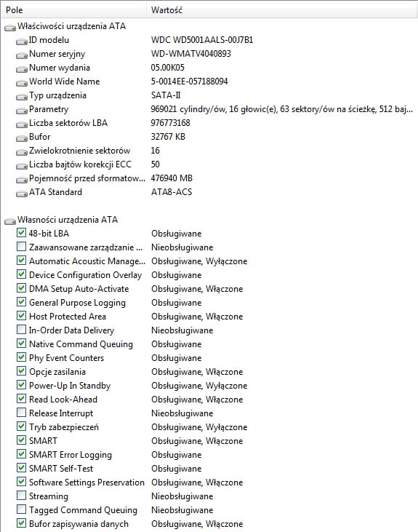Select the icon beside ATA Standard row
418x532 pixels.
click(x=22, y=194)
